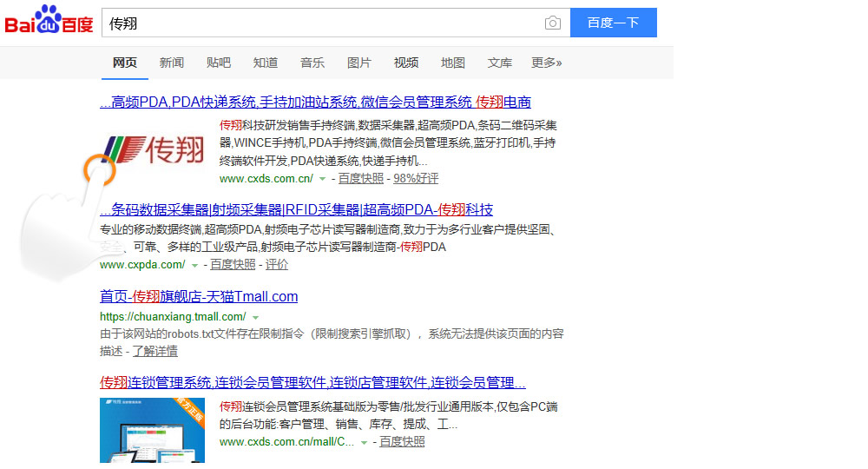The height and width of the screenshot is (469, 868).
Task: Expand dropdown arrow beside www.cxds.com.cn/mall/C...
Action: click(x=364, y=442)
